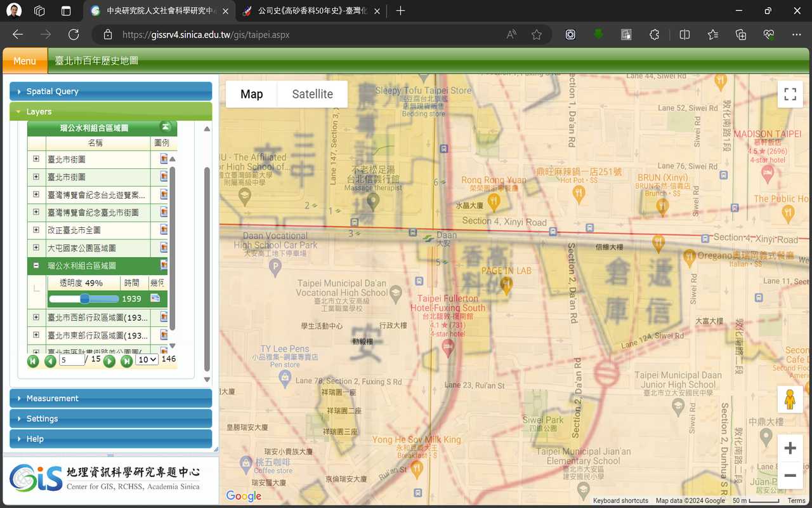
Task: Go to first page of layer list
Action: click(x=33, y=361)
